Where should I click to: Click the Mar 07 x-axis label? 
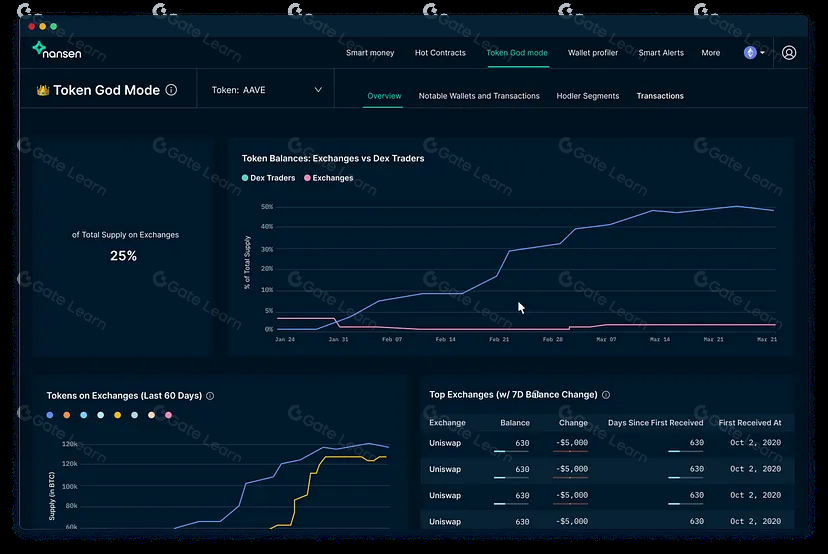tap(606, 340)
